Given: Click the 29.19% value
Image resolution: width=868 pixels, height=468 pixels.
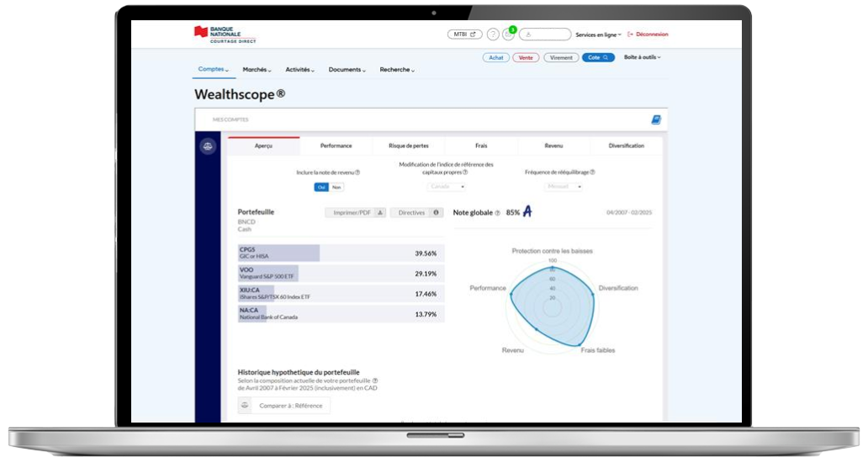Looking at the screenshot, I should (x=426, y=274).
